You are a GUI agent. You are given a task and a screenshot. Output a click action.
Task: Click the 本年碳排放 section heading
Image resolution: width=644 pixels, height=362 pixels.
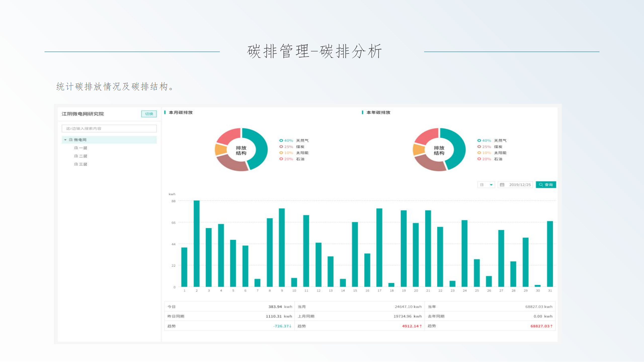[x=378, y=112]
